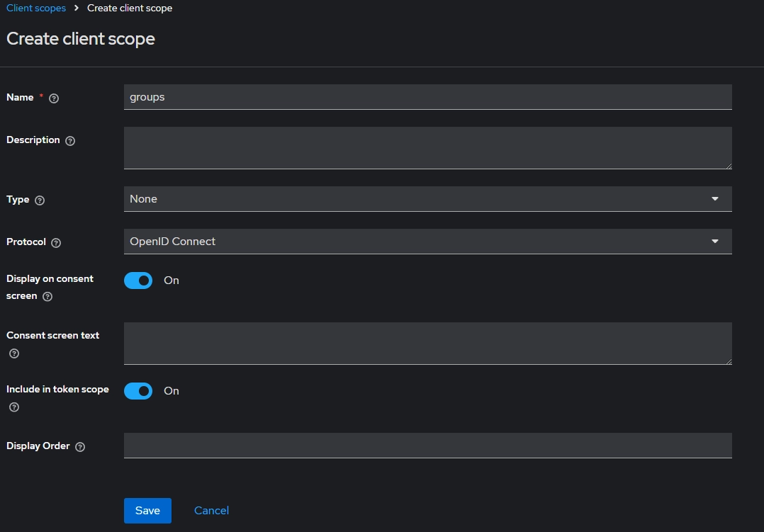This screenshot has width=764, height=532.
Task: Cancel client scope creation
Action: point(211,511)
